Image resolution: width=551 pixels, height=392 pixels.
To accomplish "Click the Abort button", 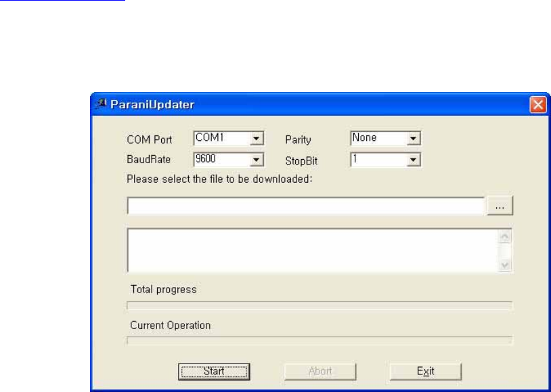I will pyautogui.click(x=320, y=372).
